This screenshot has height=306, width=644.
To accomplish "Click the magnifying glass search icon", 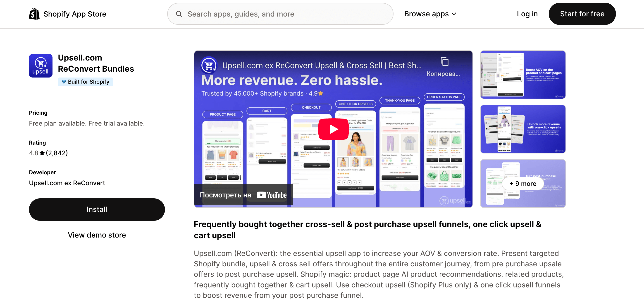I will pyautogui.click(x=179, y=14).
